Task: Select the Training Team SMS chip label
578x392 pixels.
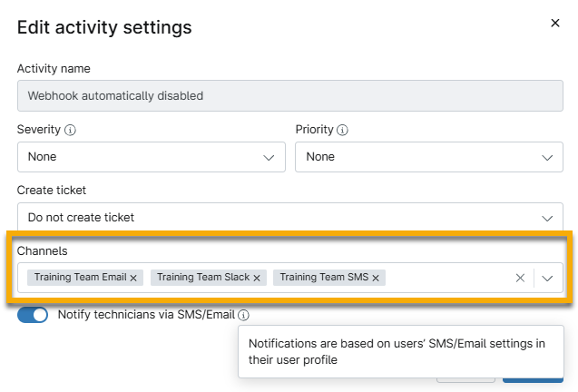Action: (324, 278)
